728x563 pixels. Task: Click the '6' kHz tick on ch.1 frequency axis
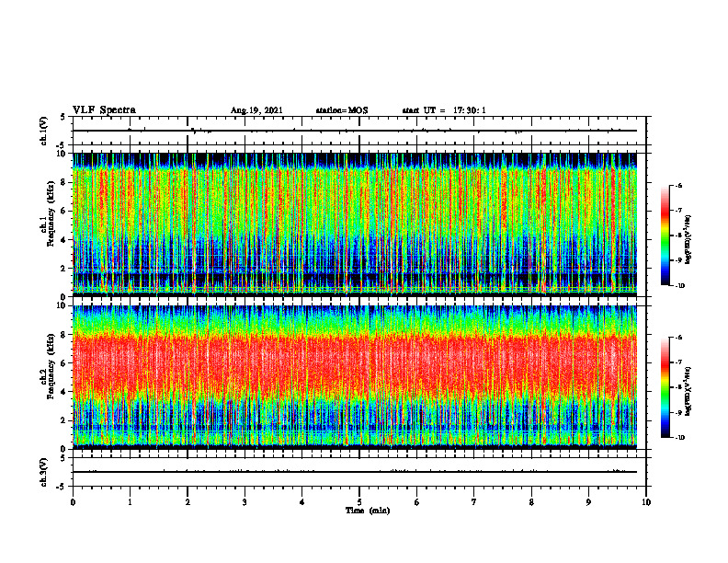tap(64, 211)
